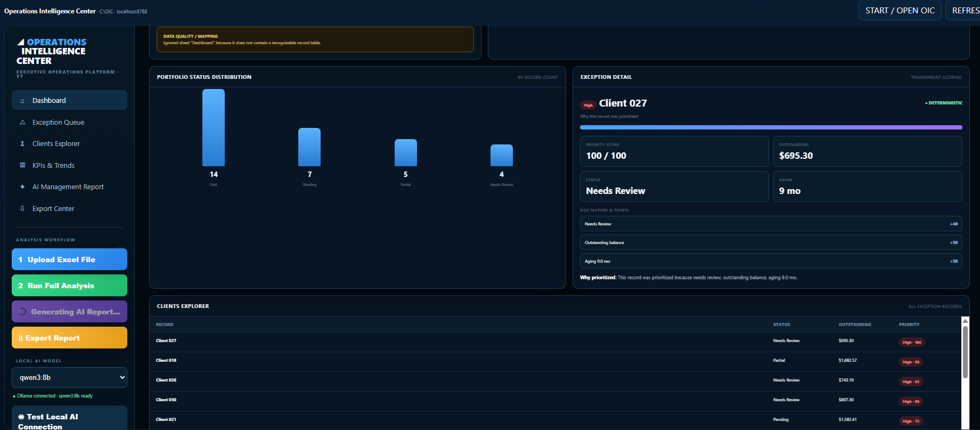Select the Client 018 table row
This screenshot has height=430, width=980.
coord(556,362)
